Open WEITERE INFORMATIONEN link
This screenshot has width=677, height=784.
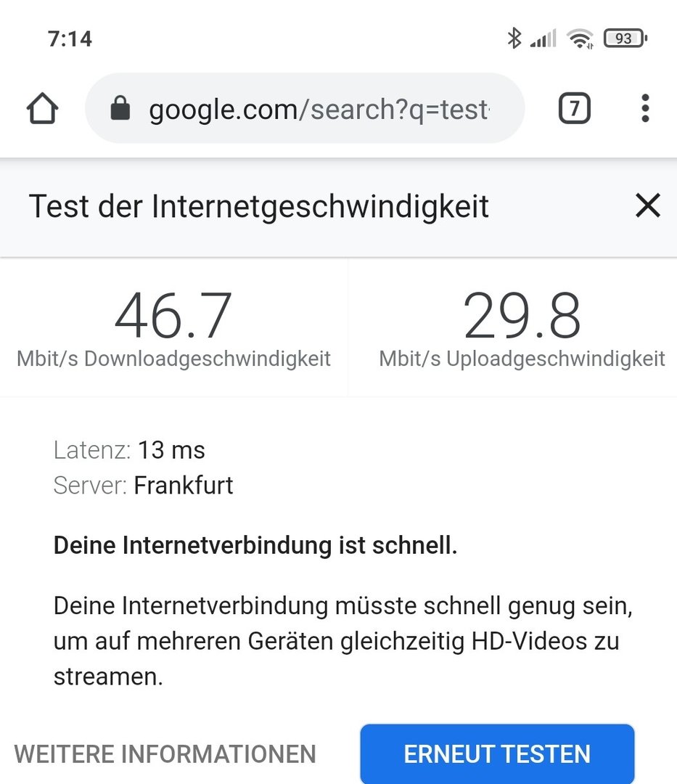pyautogui.click(x=165, y=754)
